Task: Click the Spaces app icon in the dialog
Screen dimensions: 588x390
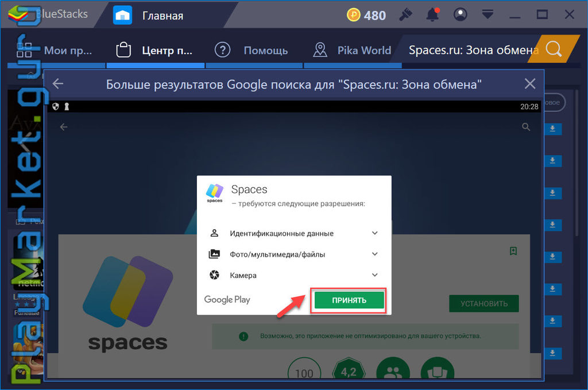Action: pos(215,193)
